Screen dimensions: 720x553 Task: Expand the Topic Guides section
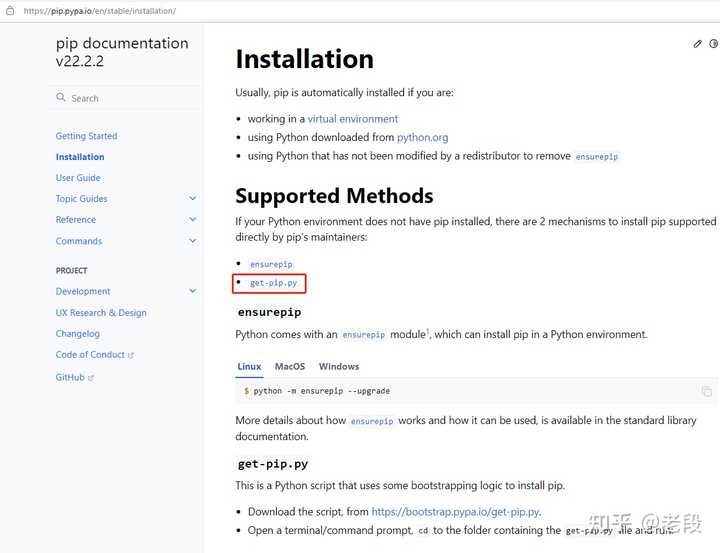(x=193, y=199)
